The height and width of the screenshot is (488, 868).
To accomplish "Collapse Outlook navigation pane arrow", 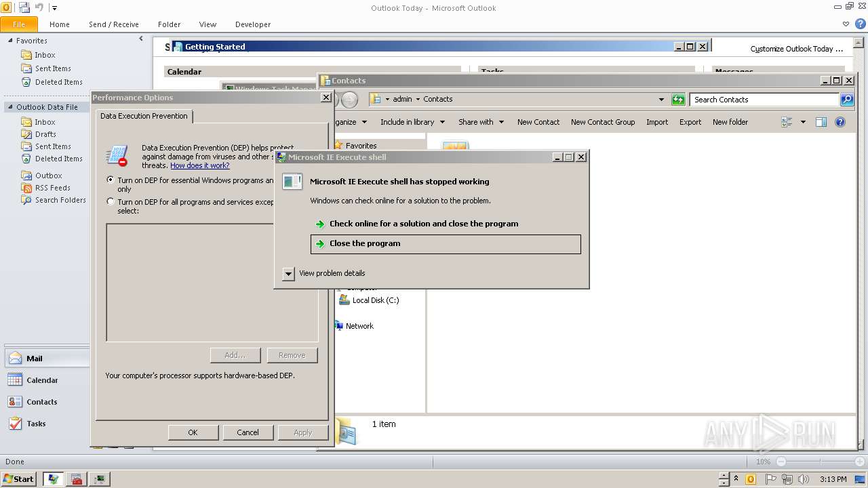I will click(x=141, y=39).
